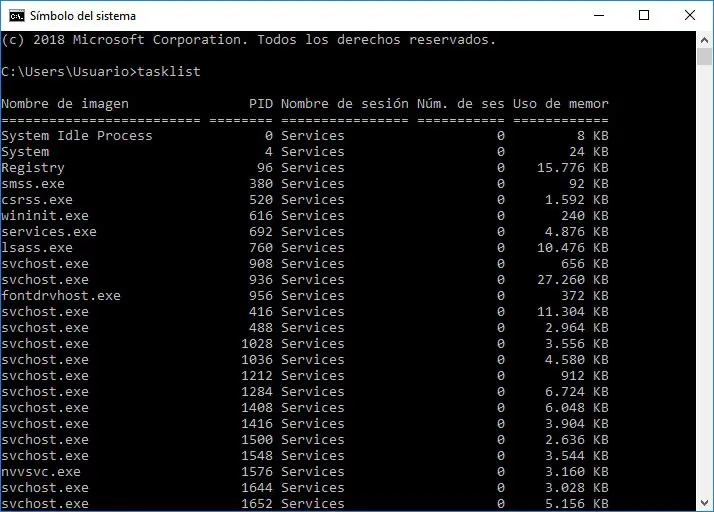714x512 pixels.
Task: Click the 'PID' column header
Action: 260,104
